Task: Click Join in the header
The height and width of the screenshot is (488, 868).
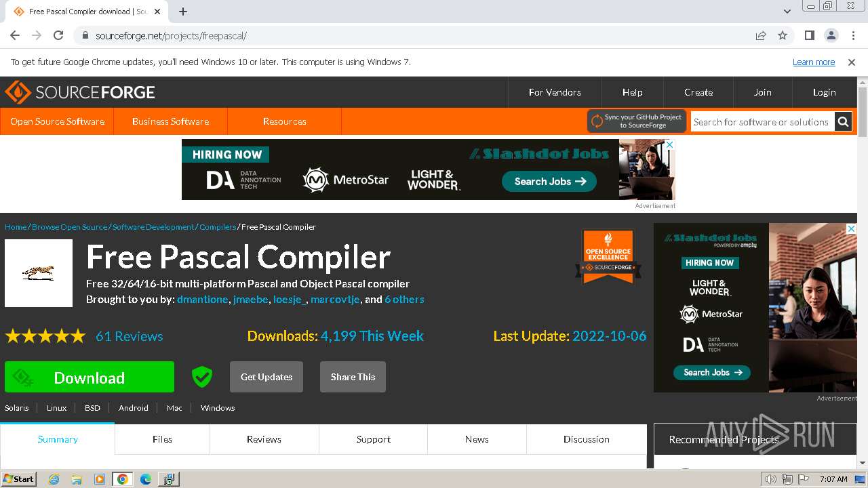Action: click(762, 92)
